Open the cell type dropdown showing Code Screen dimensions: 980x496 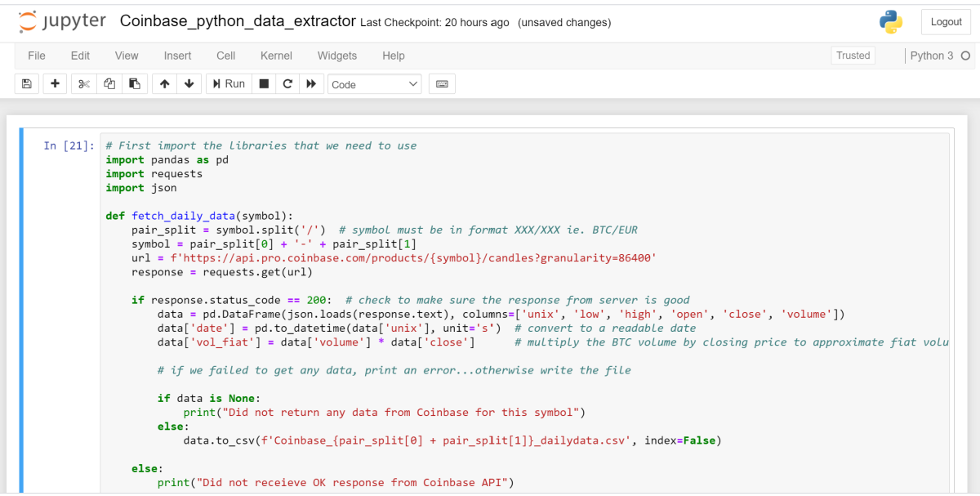(x=374, y=83)
